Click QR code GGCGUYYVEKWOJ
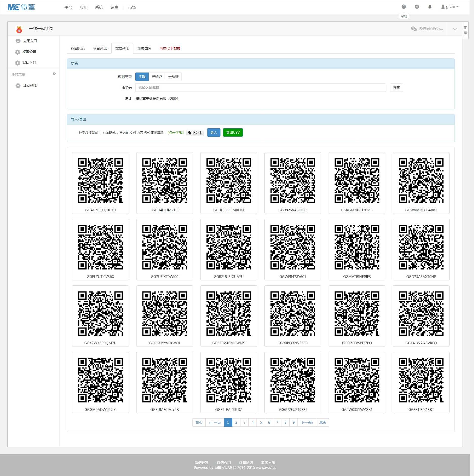 point(165,314)
